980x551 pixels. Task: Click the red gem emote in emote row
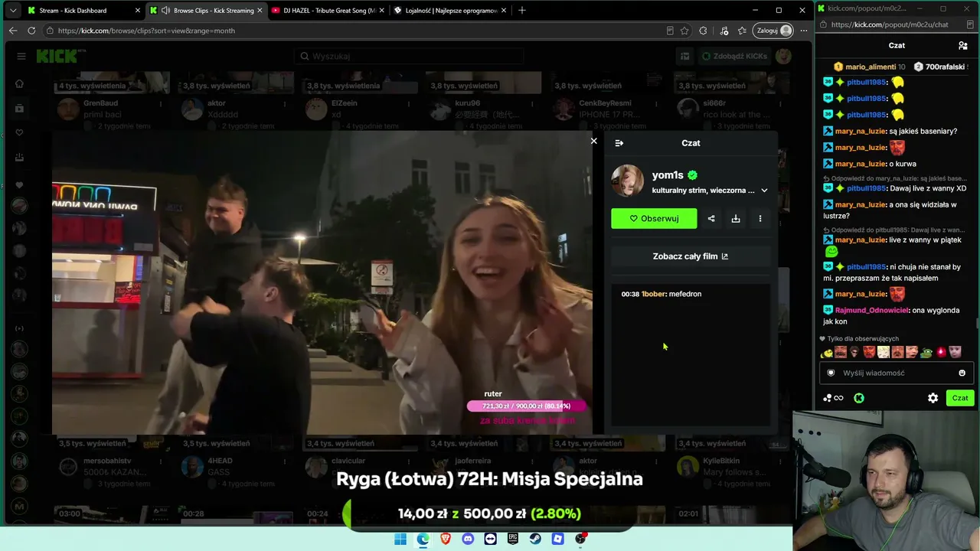[942, 352]
